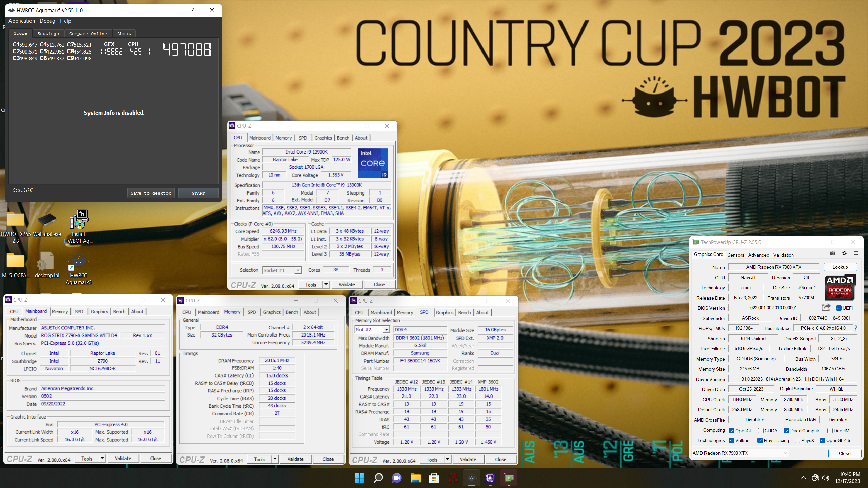Viewport: 868px width, 488px height.
Task: Select the M15_OCPA desktop folder
Action: pos(16,265)
